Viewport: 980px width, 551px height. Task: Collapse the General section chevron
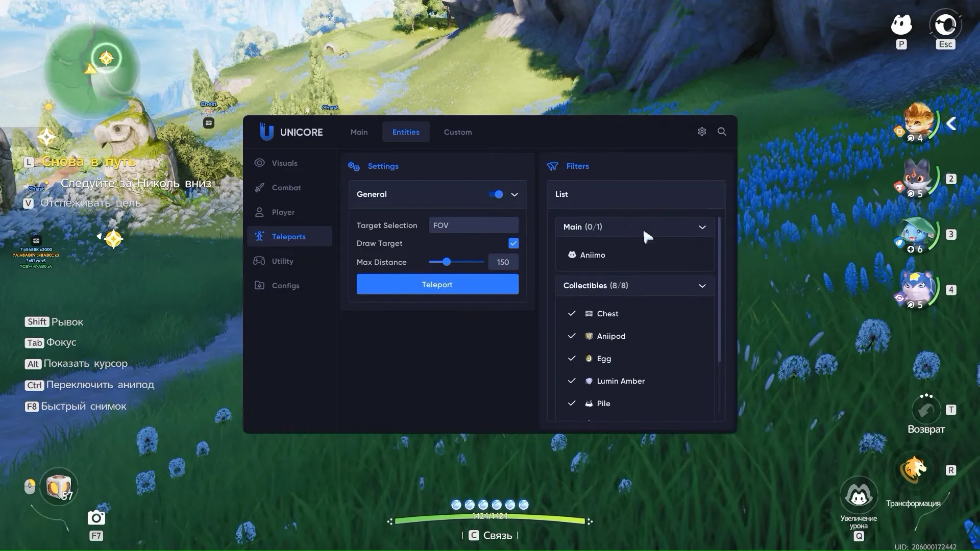point(514,194)
